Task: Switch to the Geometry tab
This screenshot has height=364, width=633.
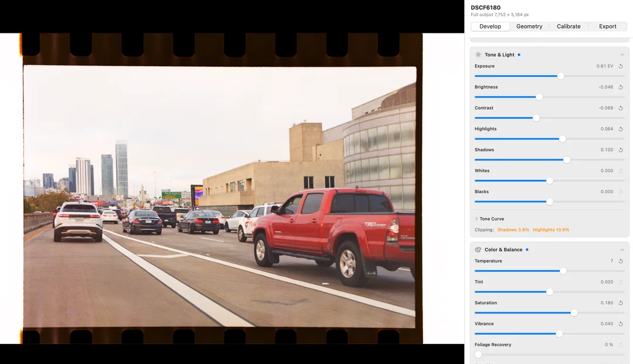Action: (x=529, y=26)
